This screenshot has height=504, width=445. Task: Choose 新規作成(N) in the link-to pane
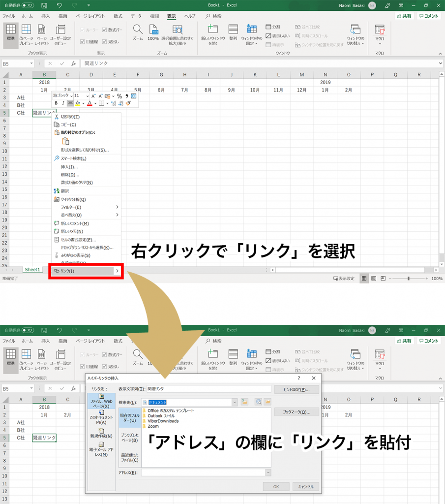tap(101, 433)
